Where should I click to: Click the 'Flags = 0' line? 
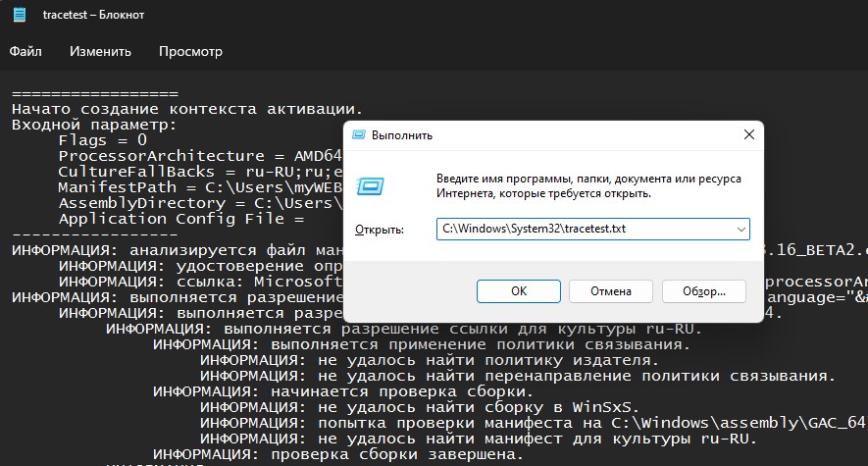tap(103, 140)
